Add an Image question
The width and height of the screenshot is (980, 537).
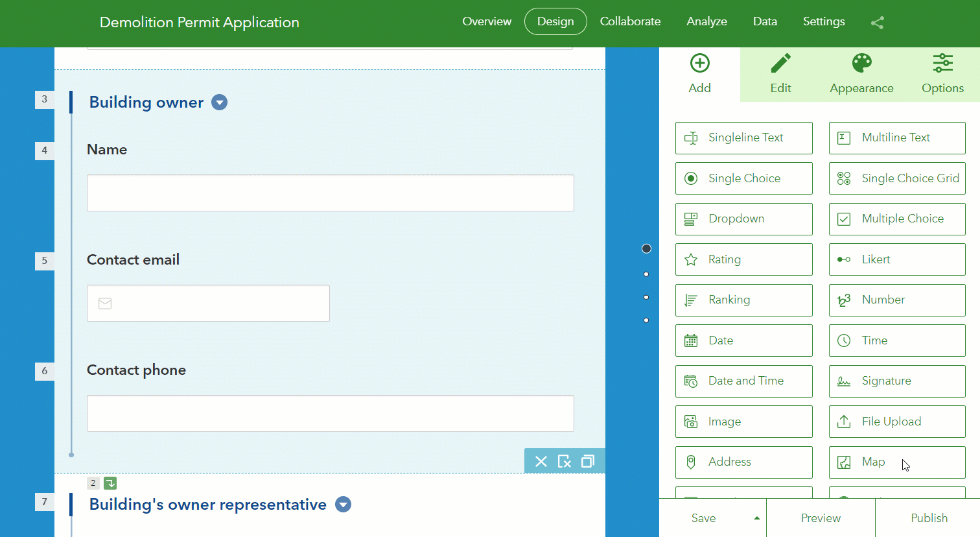[743, 422]
